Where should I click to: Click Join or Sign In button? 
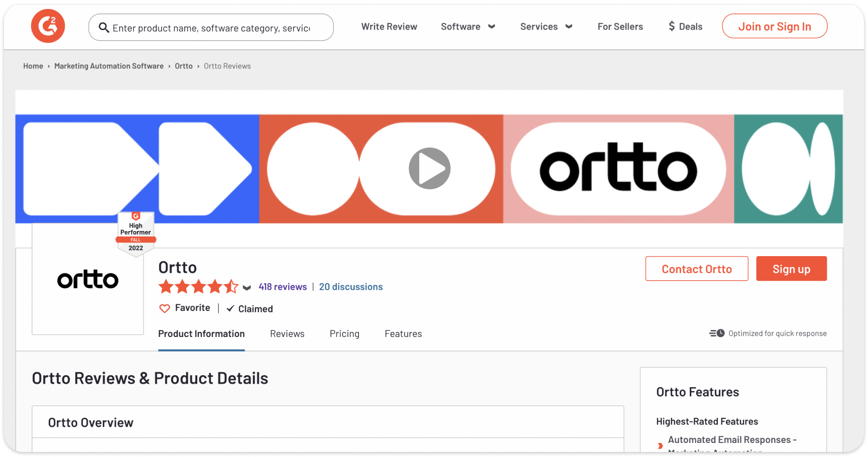775,26
